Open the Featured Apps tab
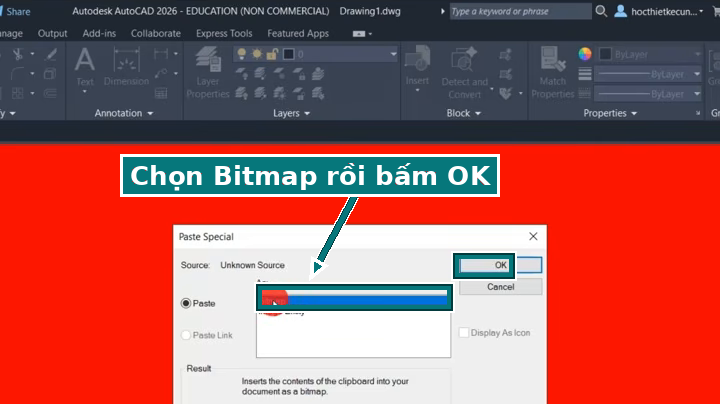This screenshot has width=720, height=404. (x=298, y=34)
